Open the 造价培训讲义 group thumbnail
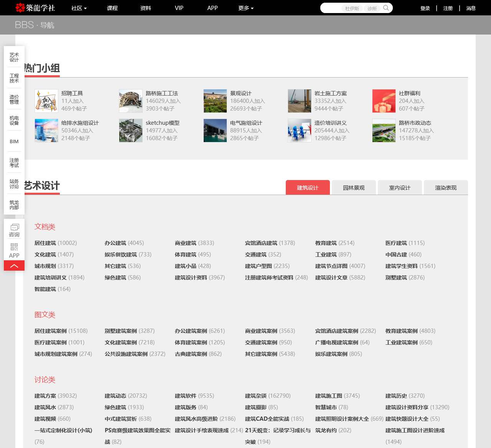 click(299, 131)
